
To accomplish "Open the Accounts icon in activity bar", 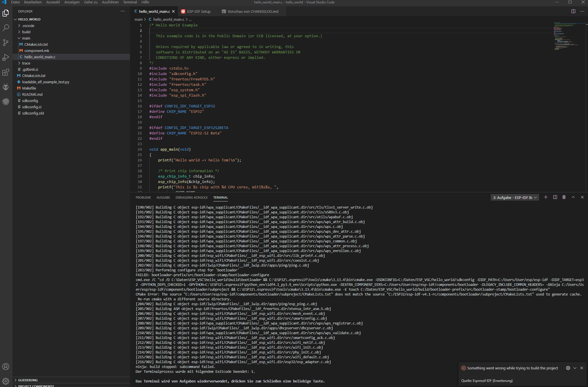I will pos(6,367).
